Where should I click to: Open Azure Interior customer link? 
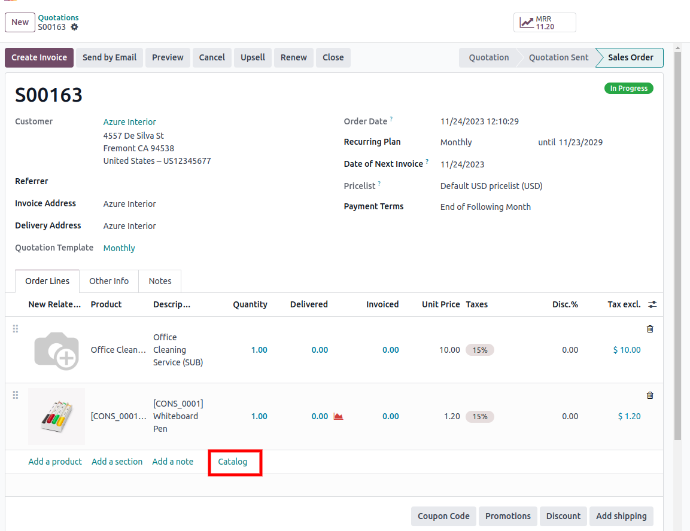[x=129, y=122]
